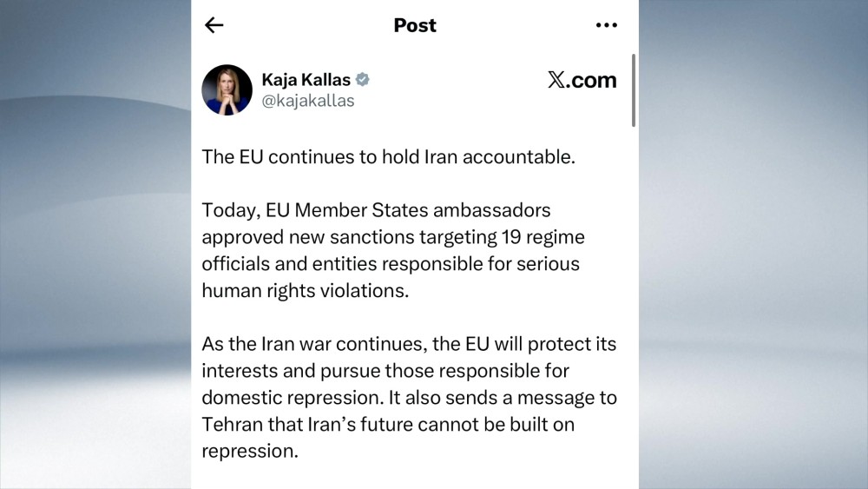Viewport: 868px width, 489px height.
Task: Click the blue verified badge
Action: point(363,80)
